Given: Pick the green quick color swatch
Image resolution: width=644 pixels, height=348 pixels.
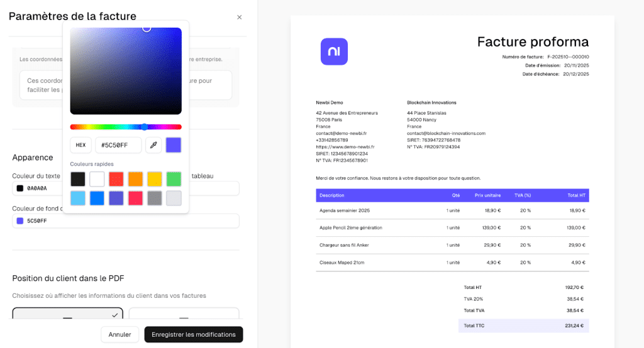Looking at the screenshot, I should [x=174, y=179].
